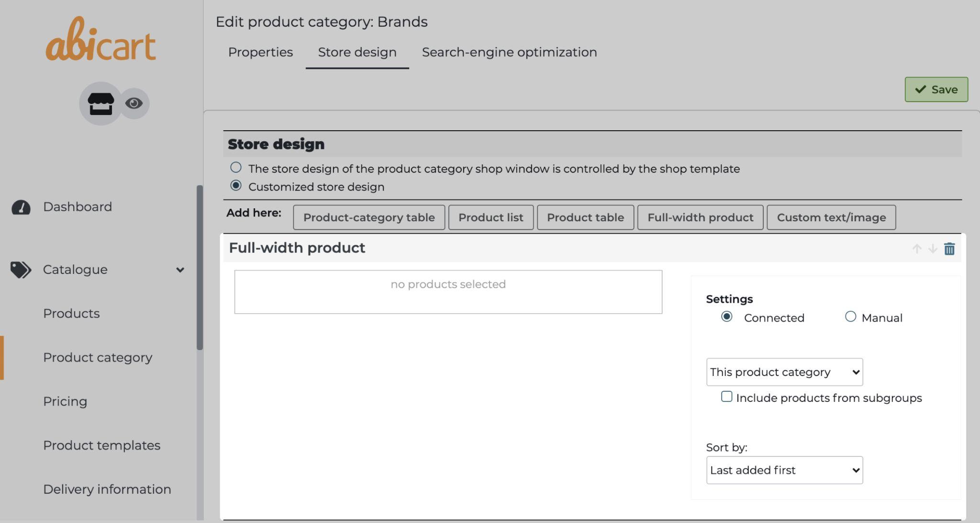This screenshot has height=523, width=980.
Task: Collapse the Catalogue menu chevron
Action: click(x=180, y=270)
